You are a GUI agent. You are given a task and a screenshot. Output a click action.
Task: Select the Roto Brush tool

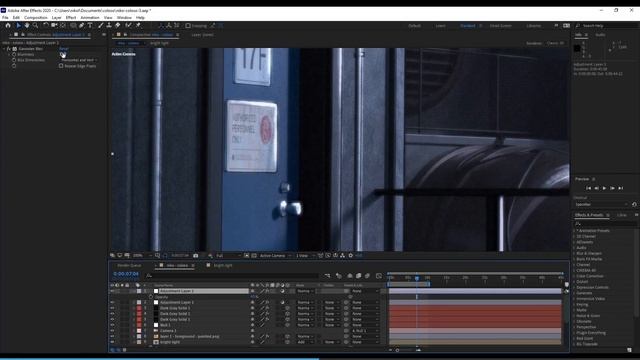point(128,25)
